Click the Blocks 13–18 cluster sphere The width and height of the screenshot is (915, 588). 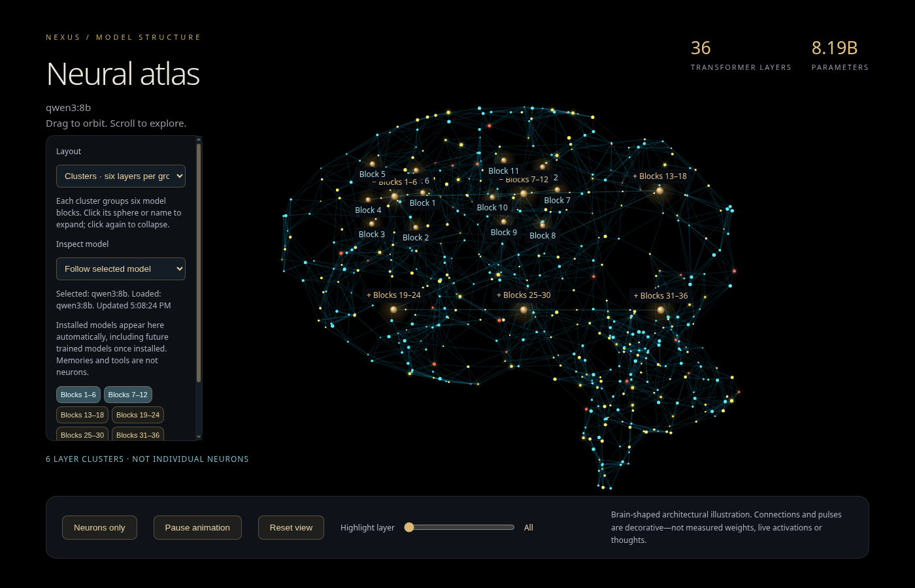coord(660,191)
